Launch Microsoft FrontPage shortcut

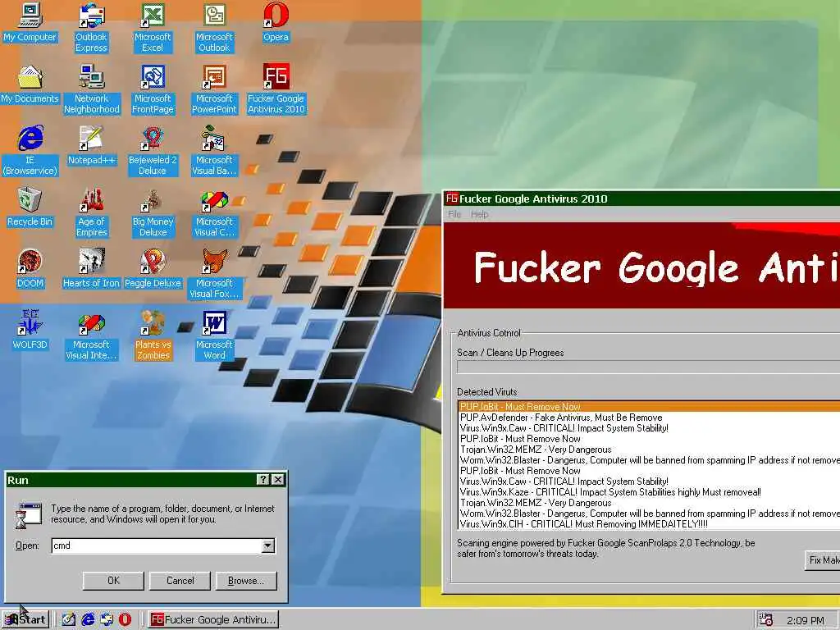tap(153, 89)
